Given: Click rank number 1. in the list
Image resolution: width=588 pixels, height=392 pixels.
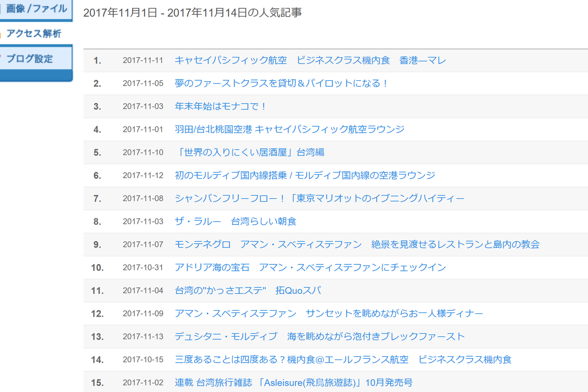Looking at the screenshot, I should (97, 61).
